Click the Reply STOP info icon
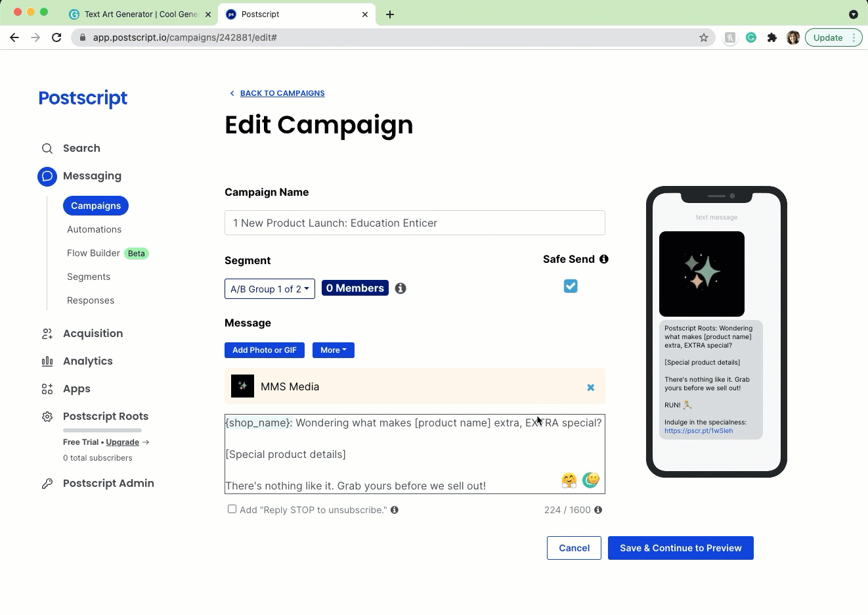 395,510
